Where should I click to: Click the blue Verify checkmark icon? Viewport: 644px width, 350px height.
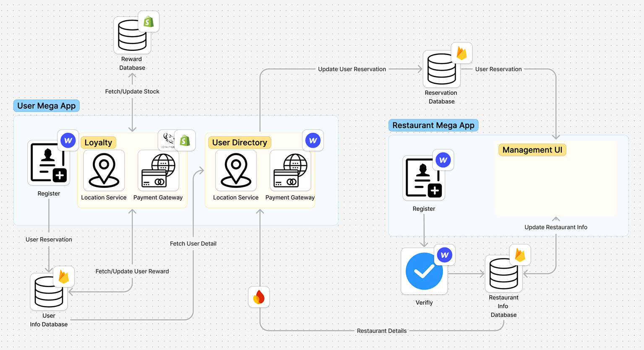point(424,271)
